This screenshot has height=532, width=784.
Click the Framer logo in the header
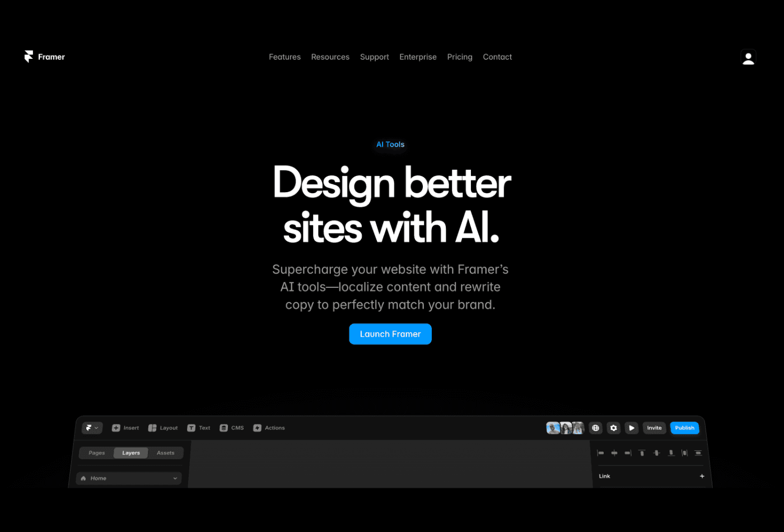point(45,57)
